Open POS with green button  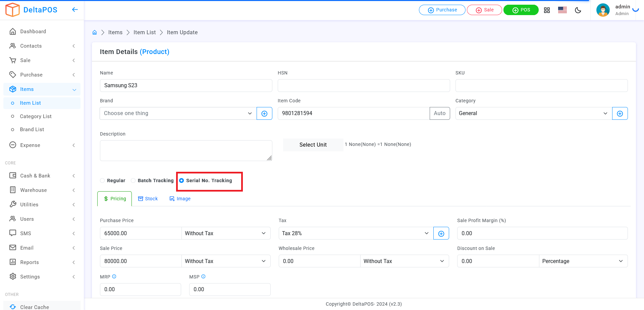(521, 10)
